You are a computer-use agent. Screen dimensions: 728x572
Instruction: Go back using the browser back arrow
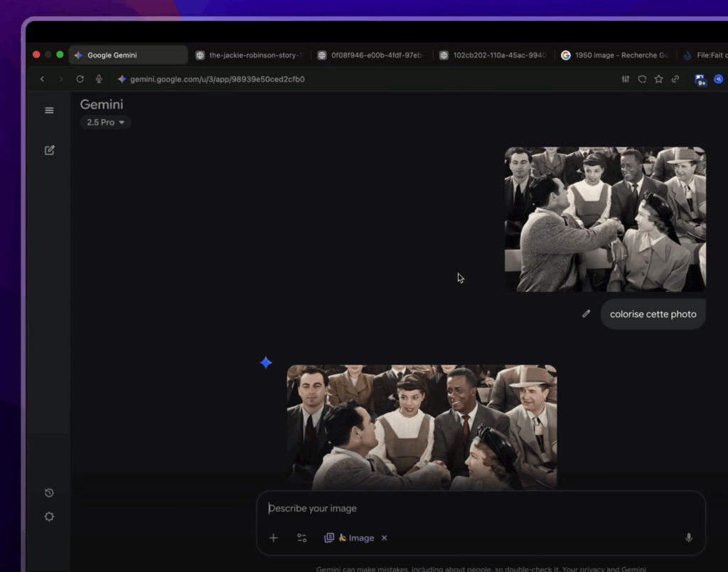(43, 79)
